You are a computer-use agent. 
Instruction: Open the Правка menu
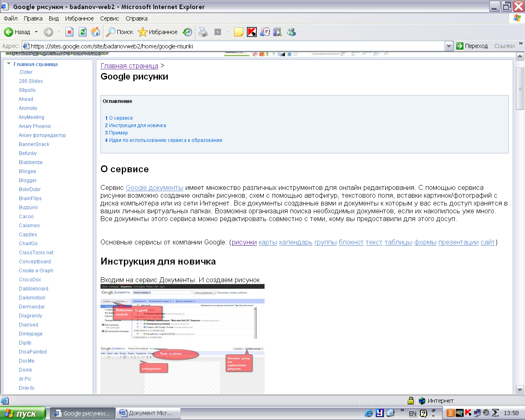click(x=33, y=18)
